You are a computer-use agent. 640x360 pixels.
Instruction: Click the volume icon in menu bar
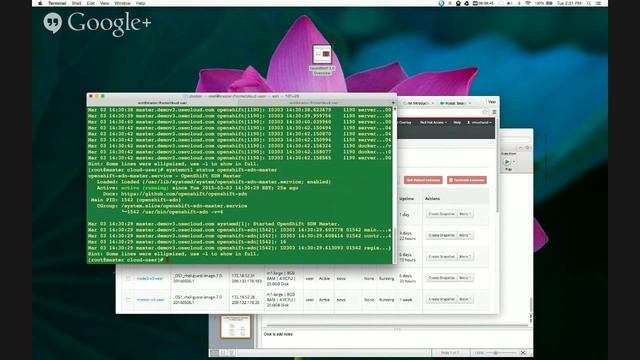[509, 3]
